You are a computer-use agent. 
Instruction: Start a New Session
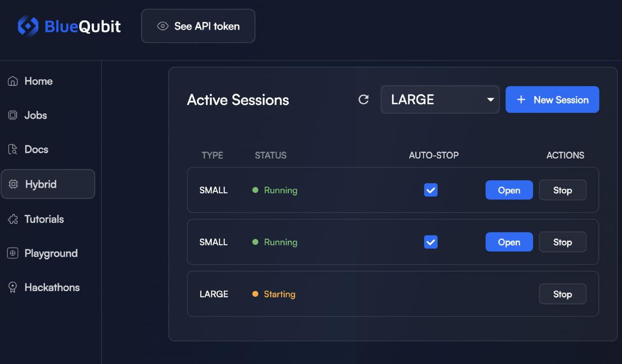[x=553, y=99]
